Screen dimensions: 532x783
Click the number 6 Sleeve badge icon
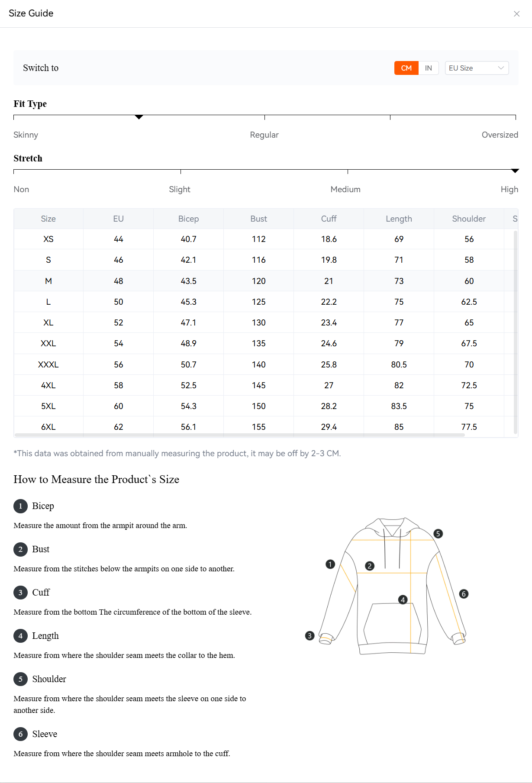(x=20, y=734)
